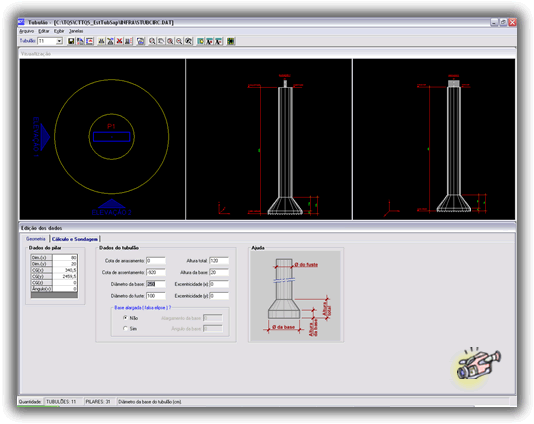
Task: Open the Editar menu
Action: [44, 31]
